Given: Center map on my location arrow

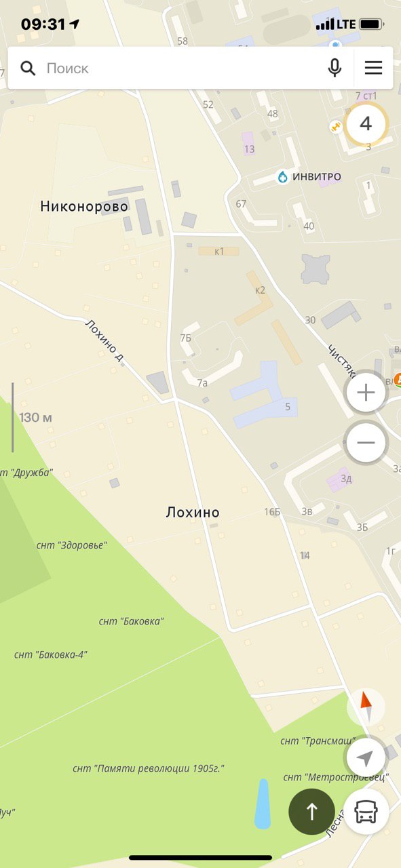Looking at the screenshot, I should pos(365,758).
